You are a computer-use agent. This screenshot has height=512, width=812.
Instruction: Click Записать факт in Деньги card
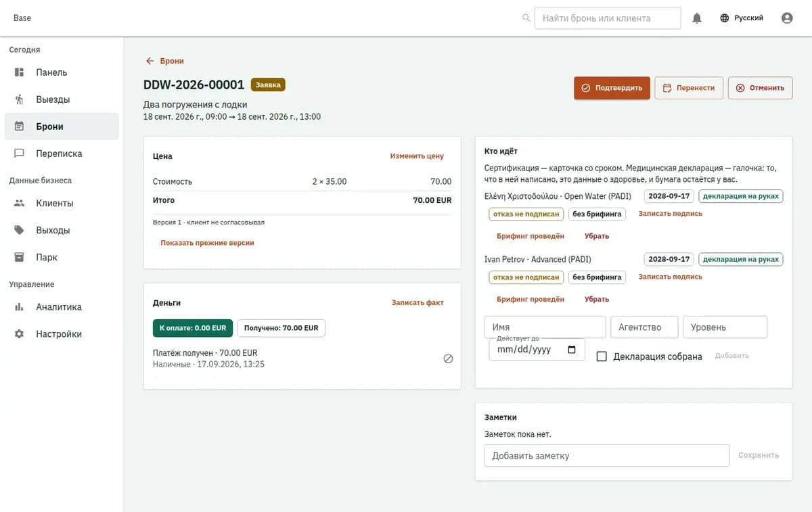point(418,303)
